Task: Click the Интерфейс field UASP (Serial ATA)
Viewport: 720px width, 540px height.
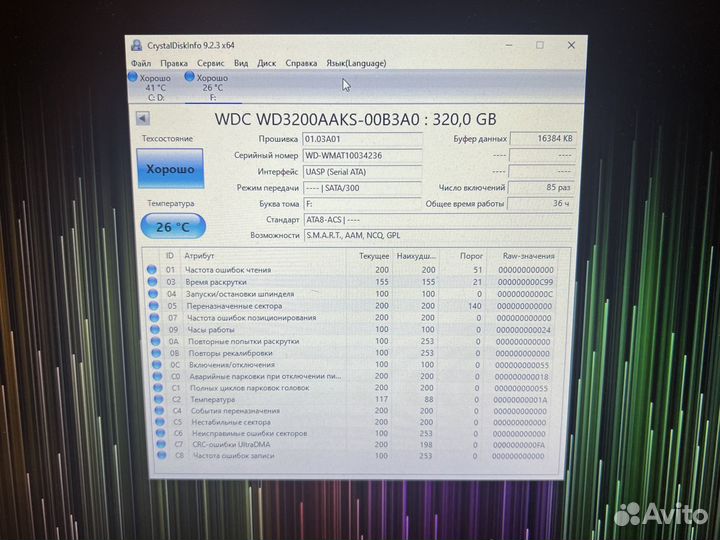Action: (362, 172)
